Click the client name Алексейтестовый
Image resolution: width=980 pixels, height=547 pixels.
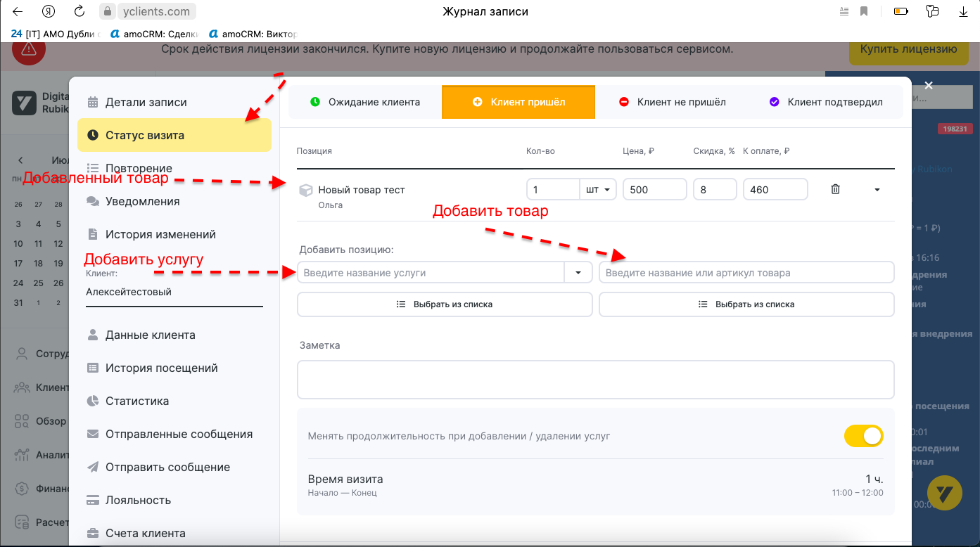129,292
